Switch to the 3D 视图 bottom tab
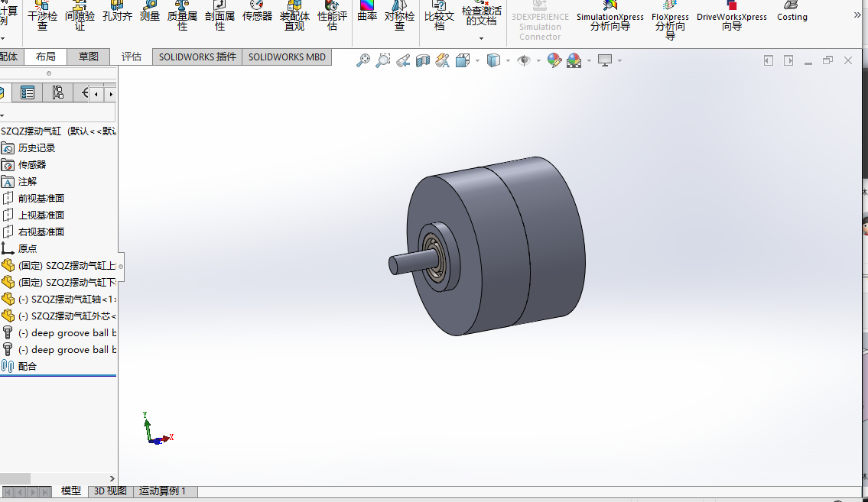The height and width of the screenshot is (502, 868). click(110, 491)
